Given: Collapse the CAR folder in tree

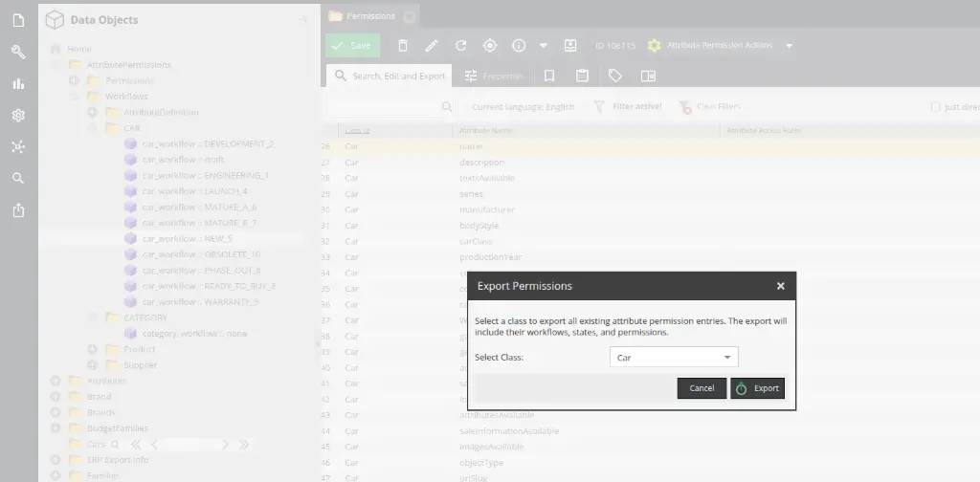Looking at the screenshot, I should click(93, 128).
